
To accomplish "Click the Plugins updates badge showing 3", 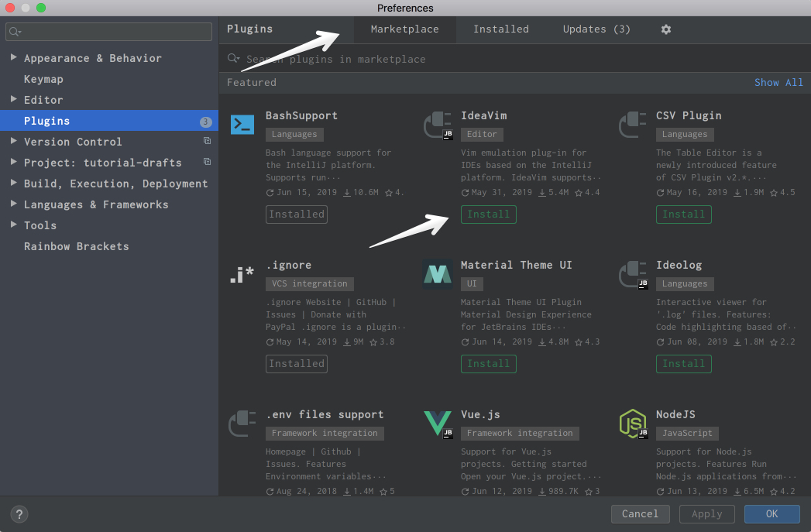I will click(205, 122).
